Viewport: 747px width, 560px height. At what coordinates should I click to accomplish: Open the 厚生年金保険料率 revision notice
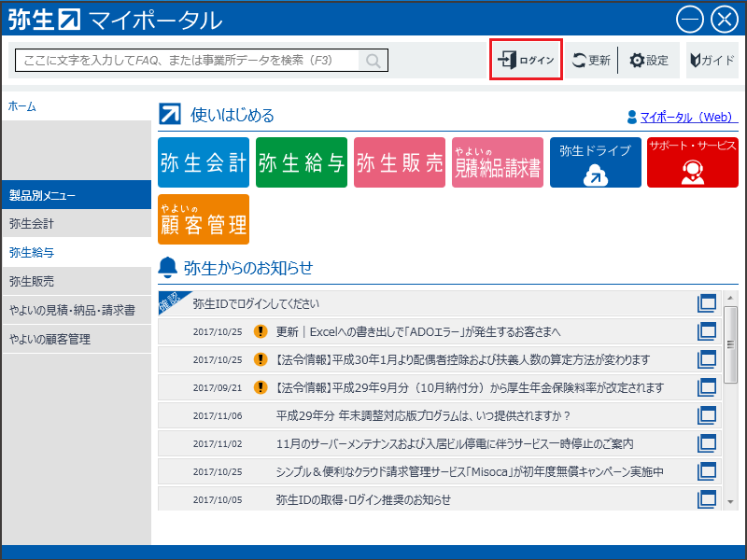[439, 387]
